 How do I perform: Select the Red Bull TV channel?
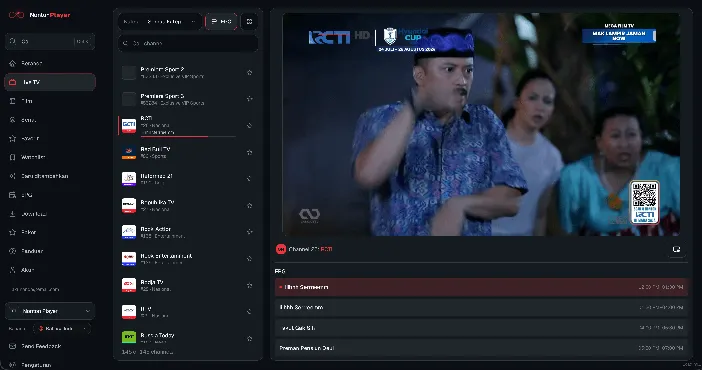[x=188, y=152]
